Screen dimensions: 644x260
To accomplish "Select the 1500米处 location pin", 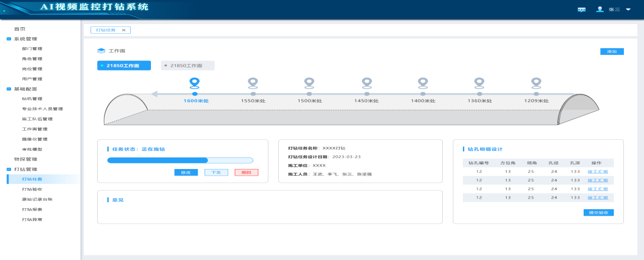I will pyautogui.click(x=309, y=82).
